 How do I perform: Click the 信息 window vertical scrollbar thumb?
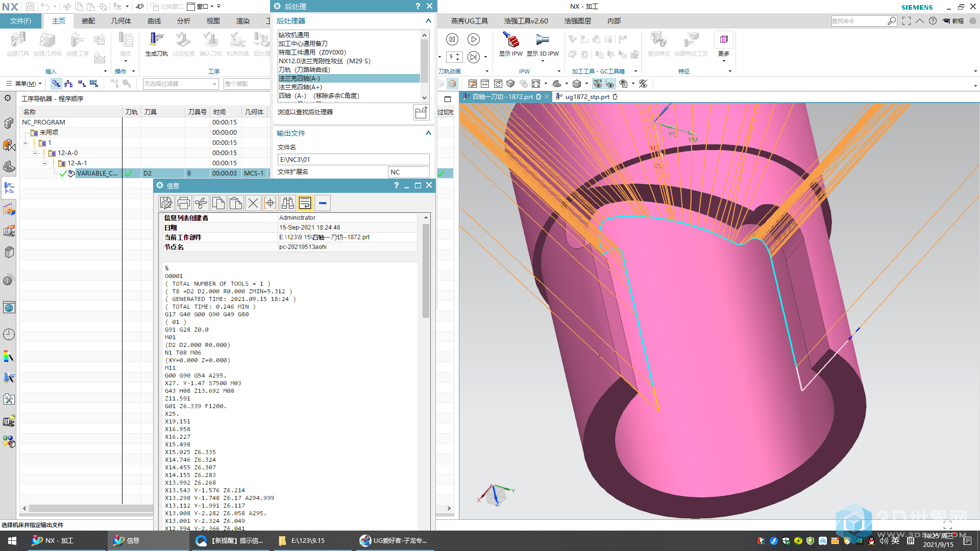click(x=426, y=270)
